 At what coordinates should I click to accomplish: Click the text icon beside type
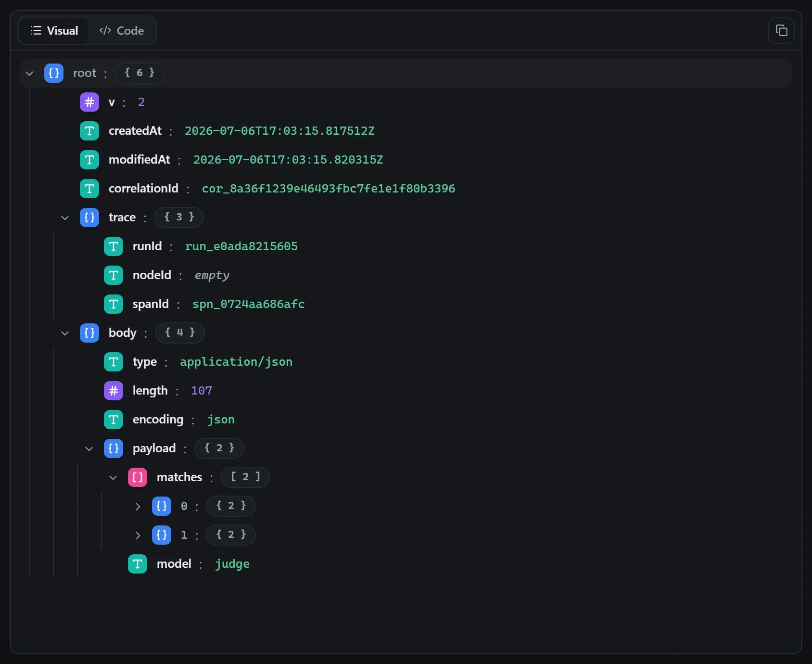[x=114, y=362]
